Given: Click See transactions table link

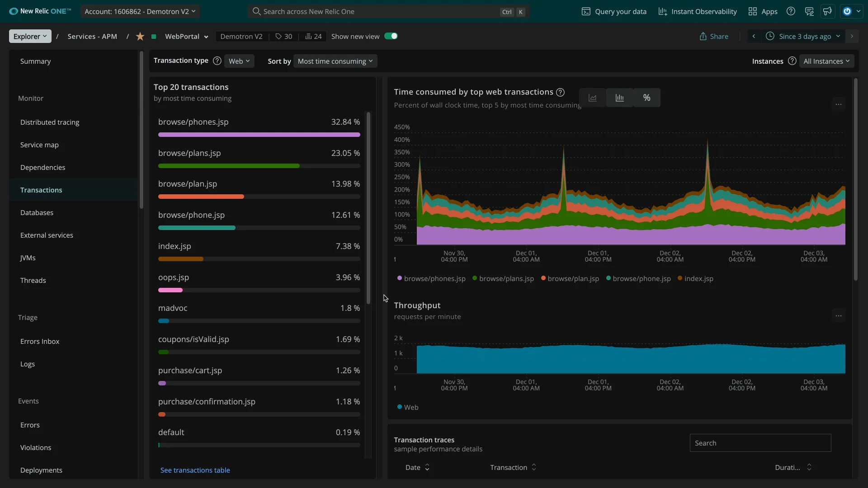Looking at the screenshot, I should pos(195,470).
